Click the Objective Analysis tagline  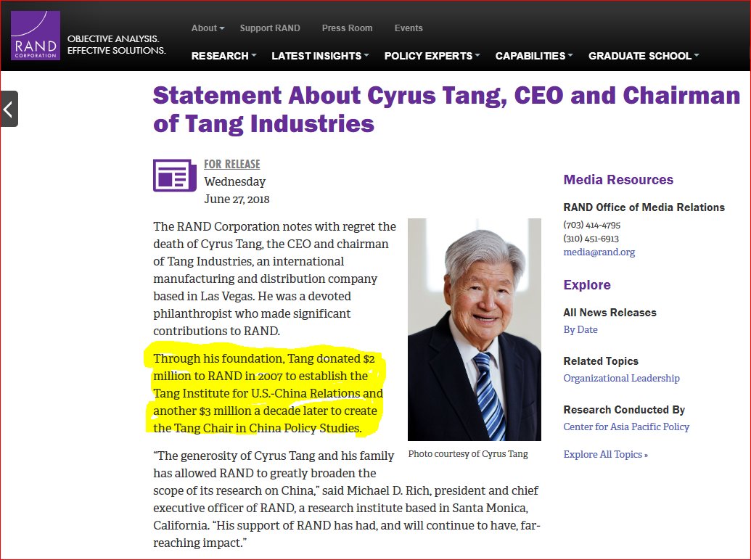(116, 44)
